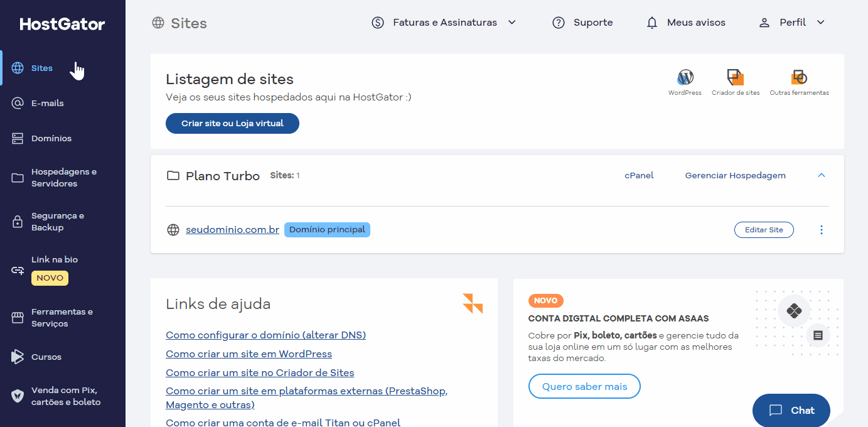Click the Asaas diamond logo icon

[794, 311]
